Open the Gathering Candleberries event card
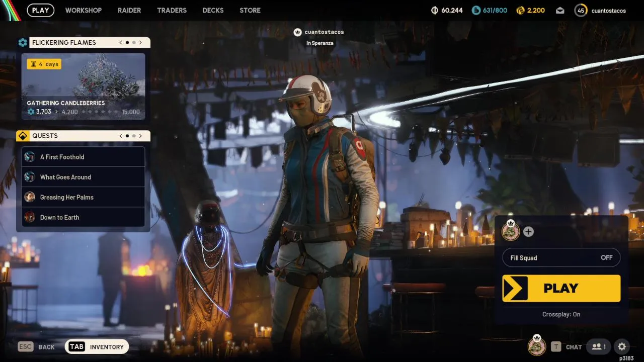This screenshot has height=362, width=644. [83, 86]
